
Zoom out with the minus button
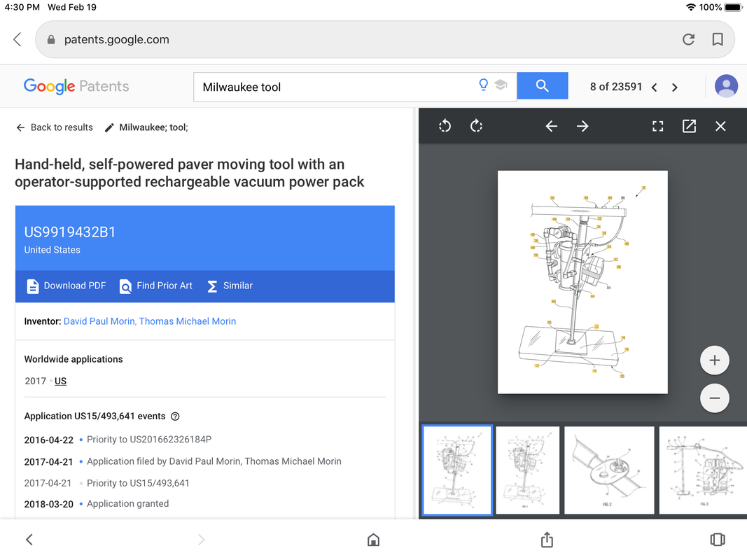coord(714,398)
